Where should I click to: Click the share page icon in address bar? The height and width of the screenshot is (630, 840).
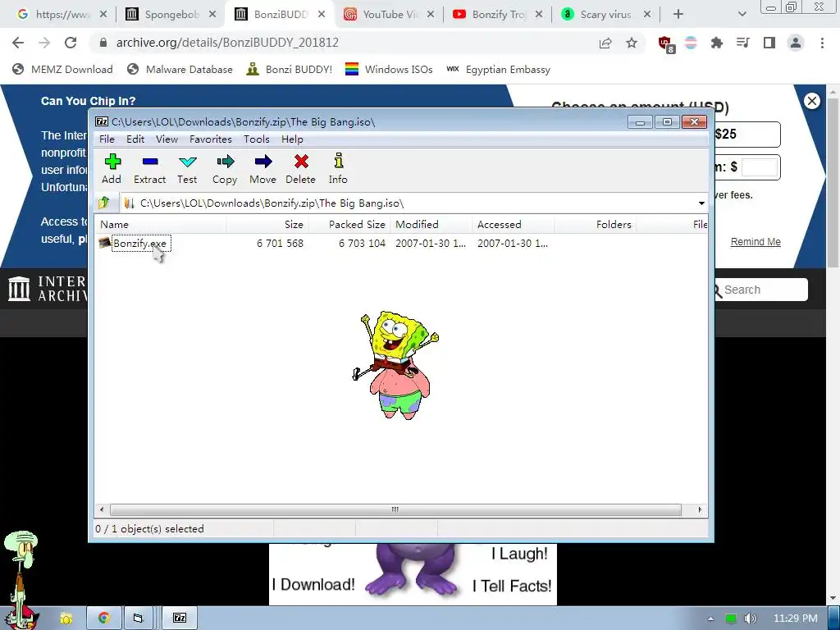[x=605, y=43]
